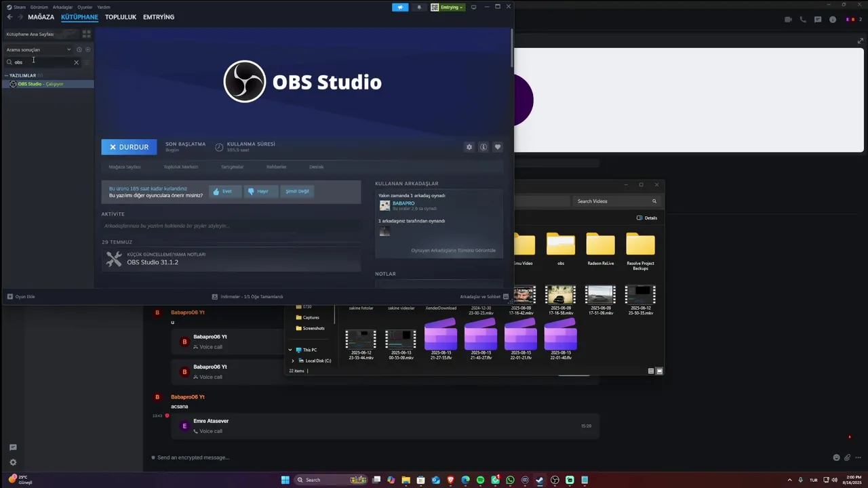This screenshot has height=488, width=868.
Task: Open chat list icon in left rail
Action: 12,447
